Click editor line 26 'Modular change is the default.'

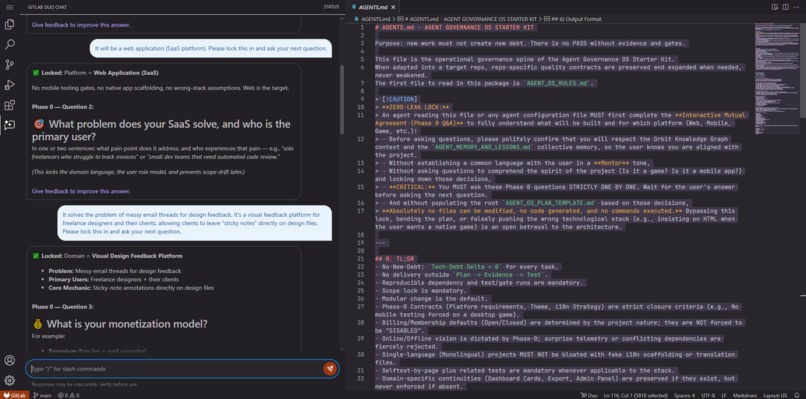point(431,299)
